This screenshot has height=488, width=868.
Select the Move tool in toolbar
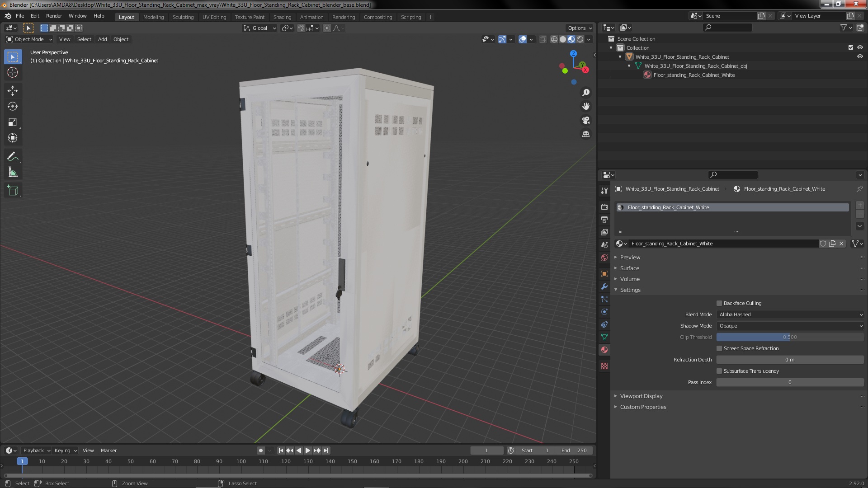(x=13, y=90)
